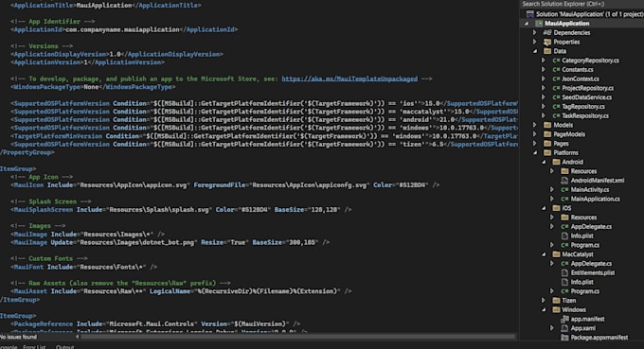The image size is (644, 349).
Task: Click the C# icon beside TagRepository.cs
Action: point(556,107)
